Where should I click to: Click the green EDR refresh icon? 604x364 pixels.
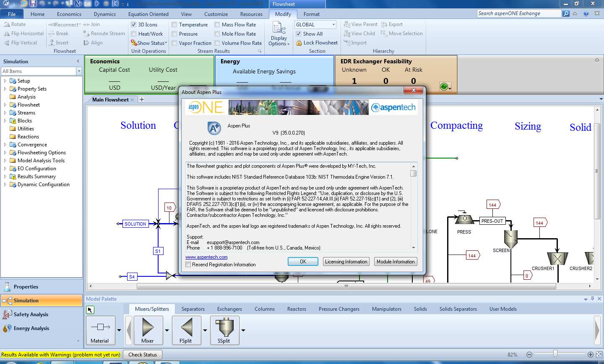444,86
